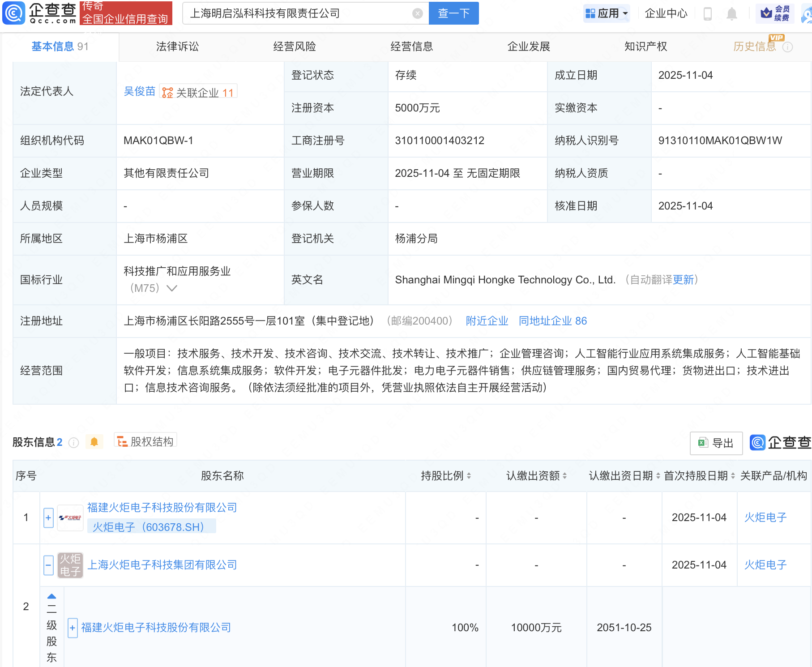812x667 pixels.
Task: Open the 知识产权 tab
Action: 645,46
